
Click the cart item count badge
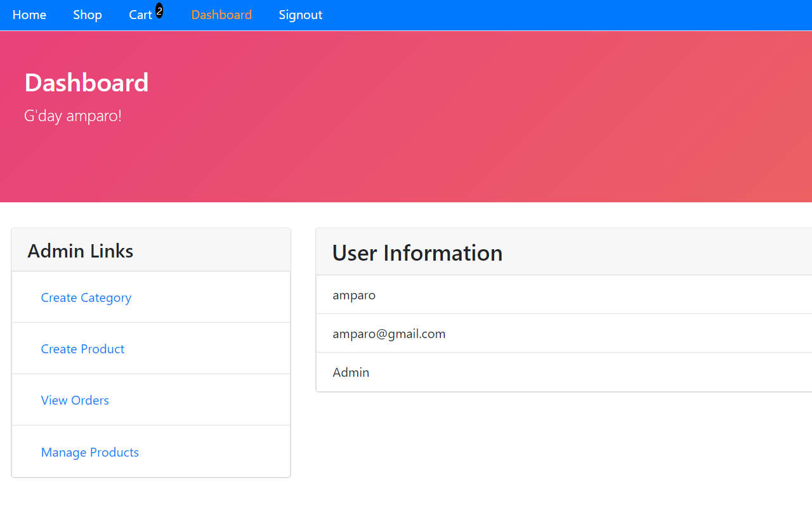point(159,10)
